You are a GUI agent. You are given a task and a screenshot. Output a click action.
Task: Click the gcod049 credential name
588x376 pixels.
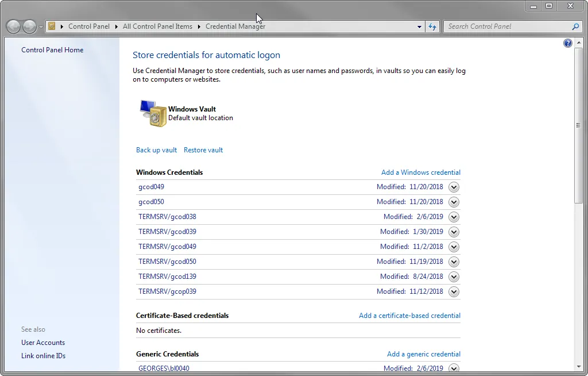point(151,187)
